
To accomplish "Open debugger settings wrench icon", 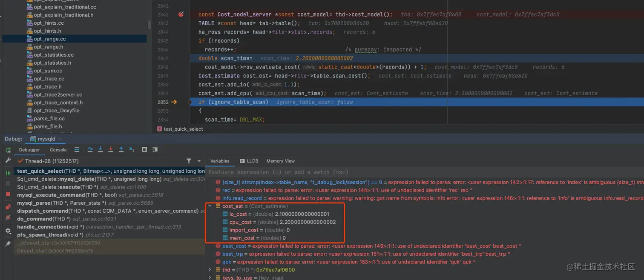I will coord(8,160).
